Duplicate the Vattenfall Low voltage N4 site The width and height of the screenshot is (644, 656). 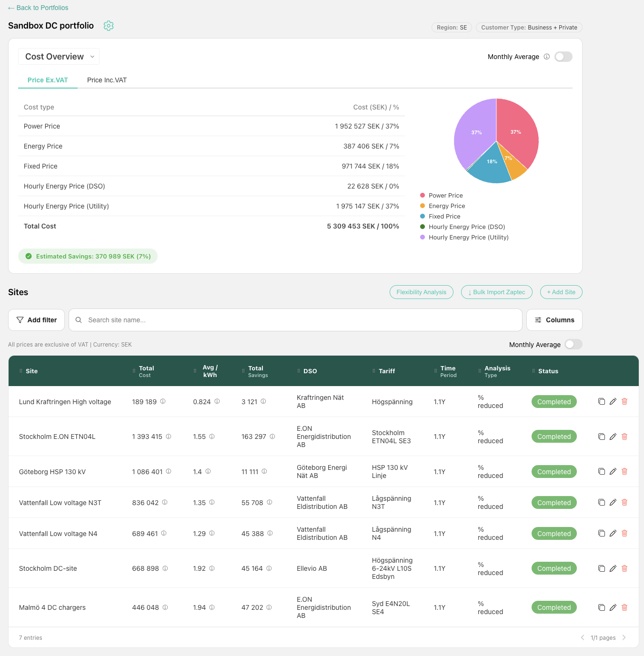[602, 533]
